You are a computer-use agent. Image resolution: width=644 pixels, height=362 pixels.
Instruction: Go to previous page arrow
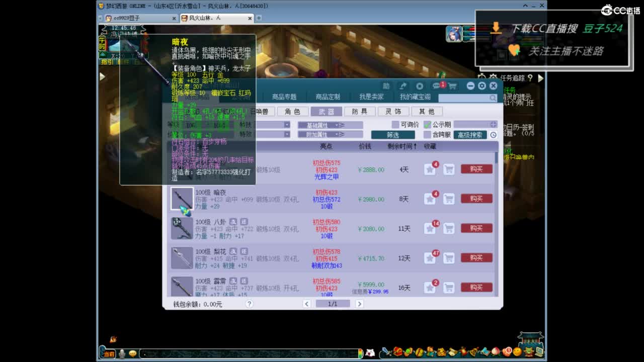306,304
